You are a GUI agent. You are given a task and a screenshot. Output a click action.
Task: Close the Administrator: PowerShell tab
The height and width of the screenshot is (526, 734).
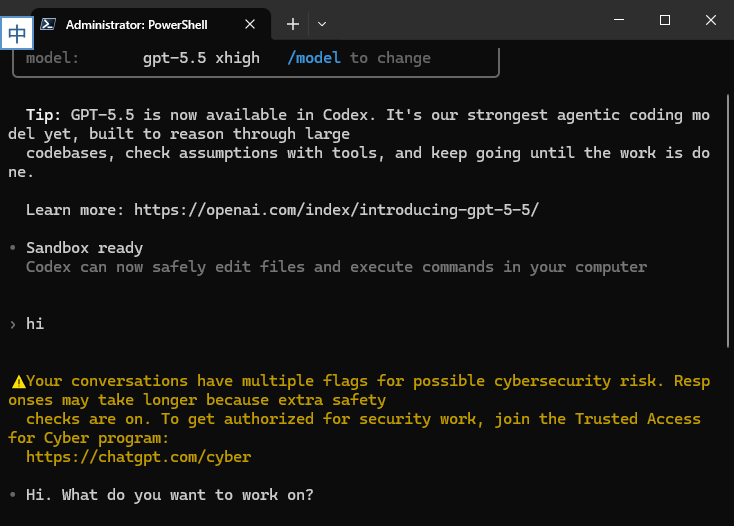[250, 24]
